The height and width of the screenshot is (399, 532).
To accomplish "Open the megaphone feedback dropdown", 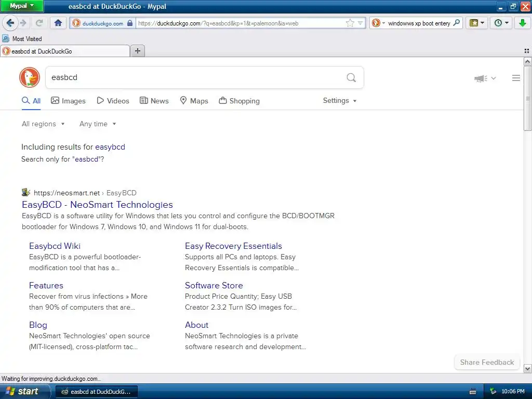I will point(485,78).
